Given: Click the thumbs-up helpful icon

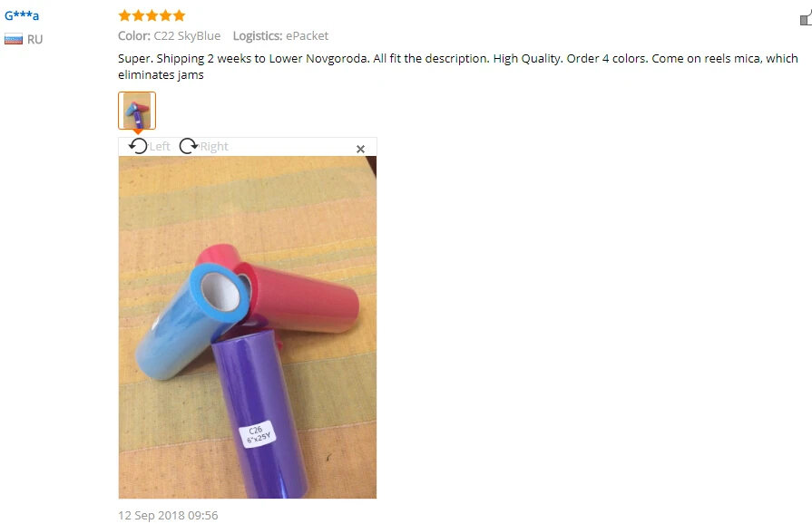Looking at the screenshot, I should [x=806, y=18].
